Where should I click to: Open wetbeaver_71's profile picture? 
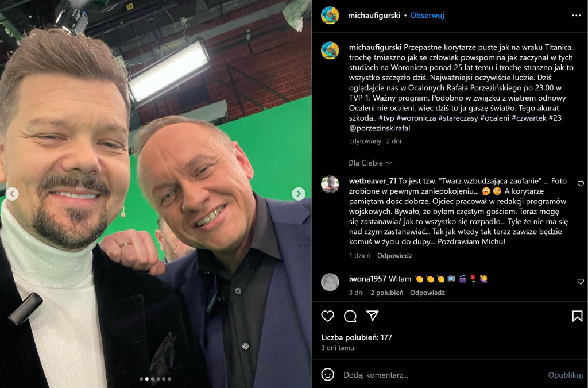(330, 185)
